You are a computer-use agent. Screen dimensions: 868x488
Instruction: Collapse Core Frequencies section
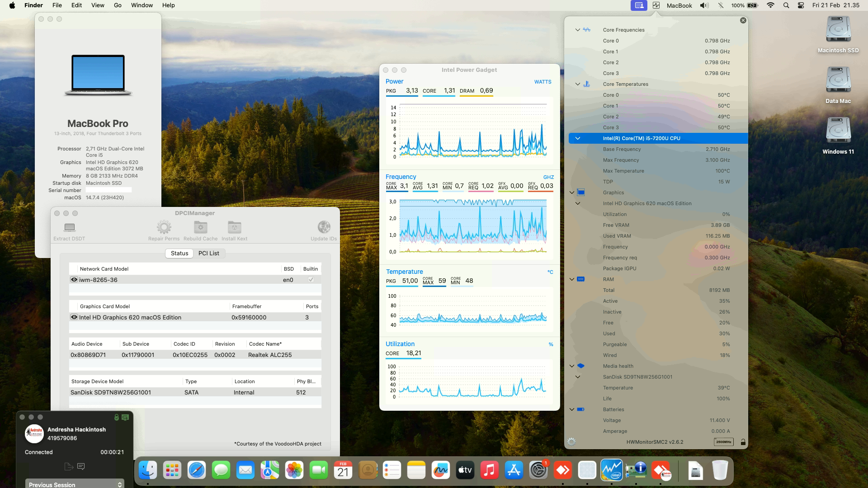[x=577, y=30]
